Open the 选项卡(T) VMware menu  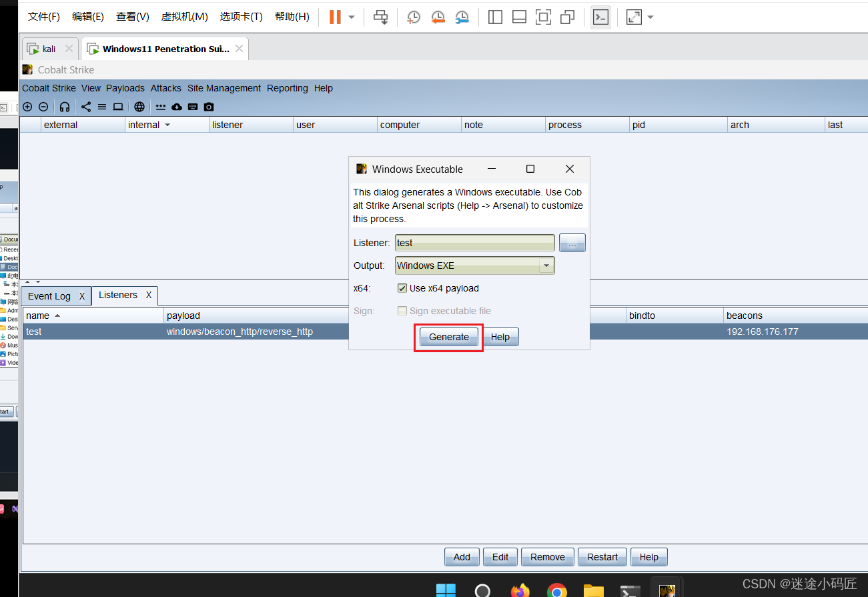[242, 17]
